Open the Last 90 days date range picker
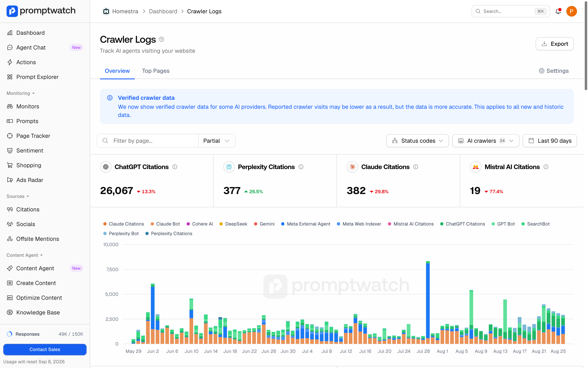 [x=550, y=141]
